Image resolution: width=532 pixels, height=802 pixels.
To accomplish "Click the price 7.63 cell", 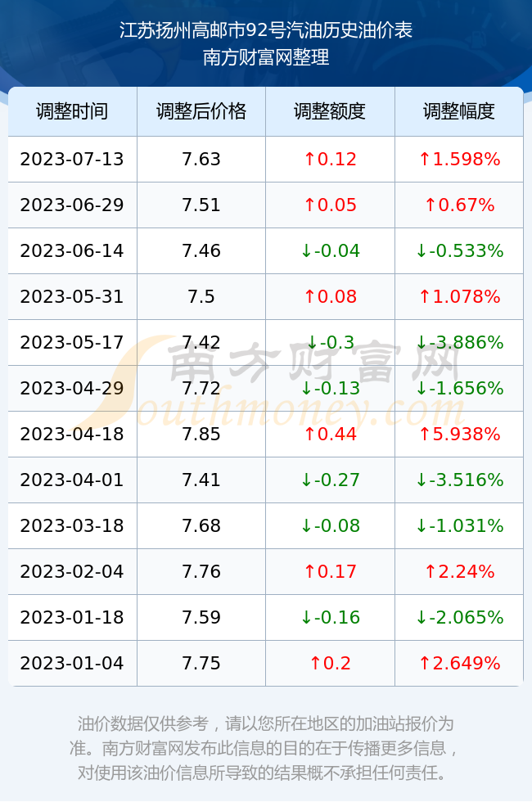I will (201, 159).
